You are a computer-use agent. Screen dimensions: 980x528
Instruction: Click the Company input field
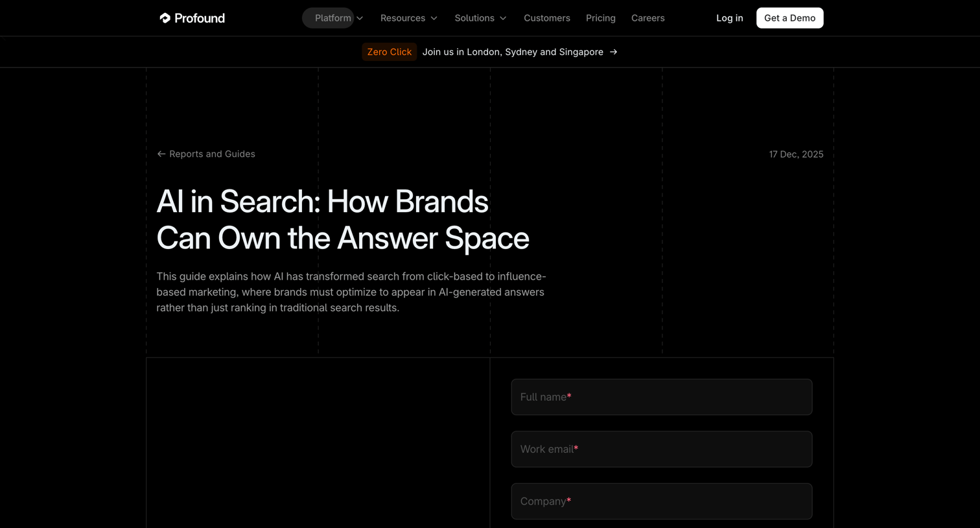pyautogui.click(x=662, y=501)
